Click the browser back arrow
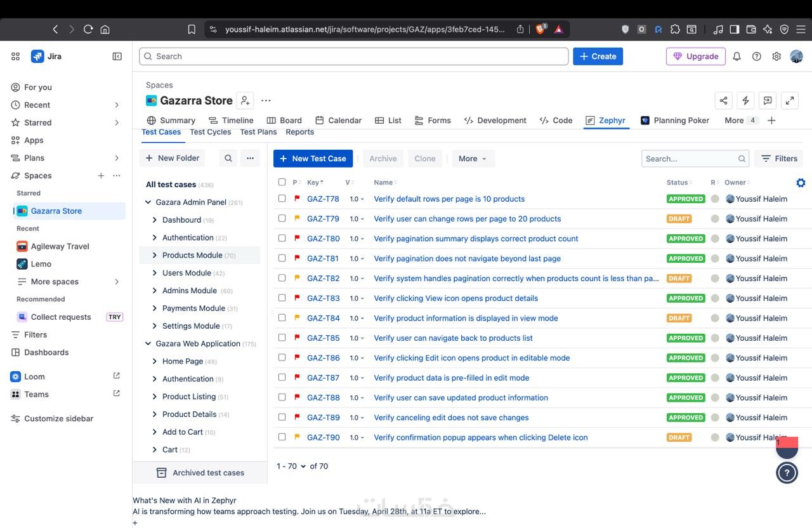 click(x=55, y=29)
